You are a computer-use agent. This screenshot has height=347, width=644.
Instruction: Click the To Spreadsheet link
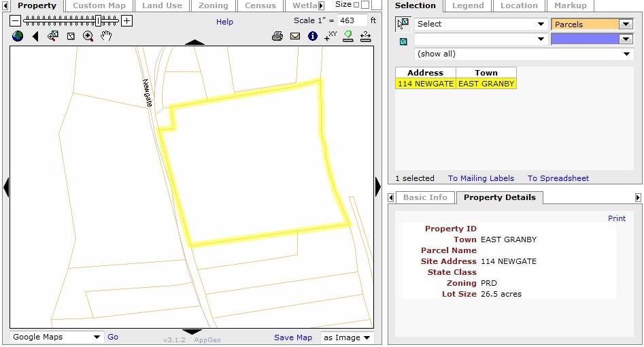click(x=558, y=178)
